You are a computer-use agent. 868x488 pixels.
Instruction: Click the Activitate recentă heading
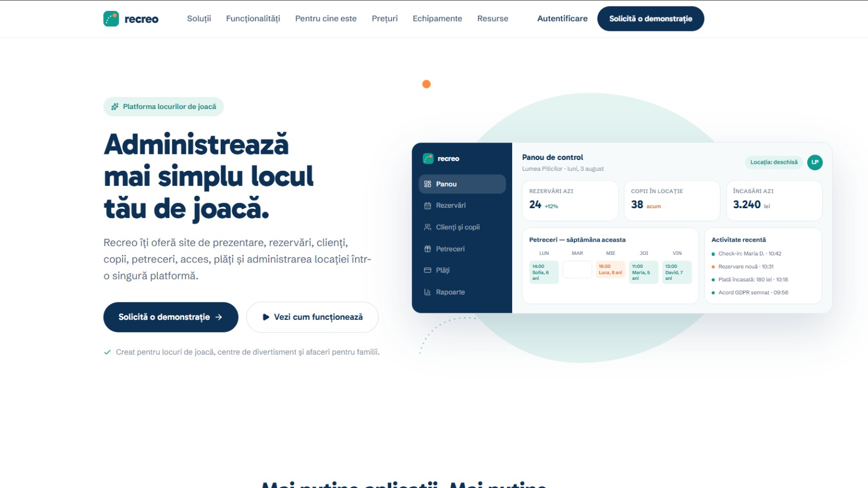coord(739,240)
